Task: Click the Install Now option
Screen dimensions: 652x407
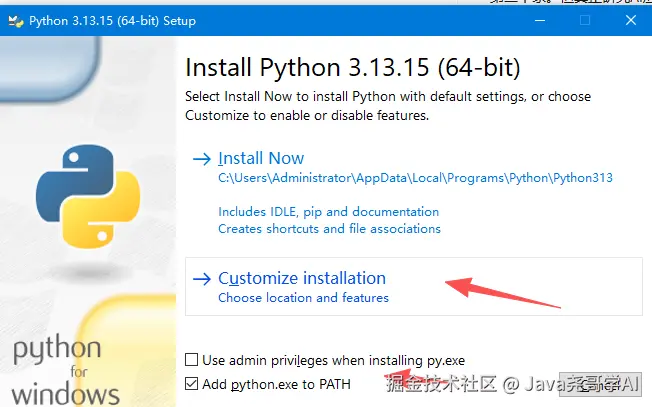Action: click(261, 158)
